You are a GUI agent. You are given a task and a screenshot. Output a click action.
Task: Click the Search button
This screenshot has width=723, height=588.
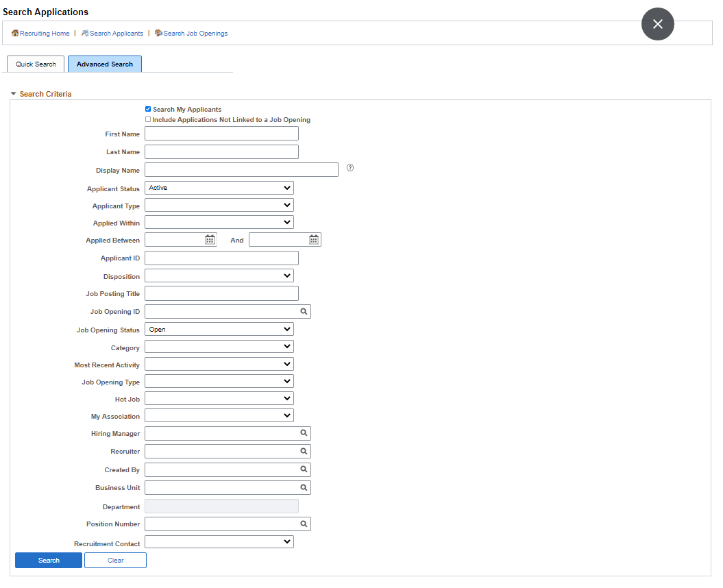pyautogui.click(x=48, y=560)
